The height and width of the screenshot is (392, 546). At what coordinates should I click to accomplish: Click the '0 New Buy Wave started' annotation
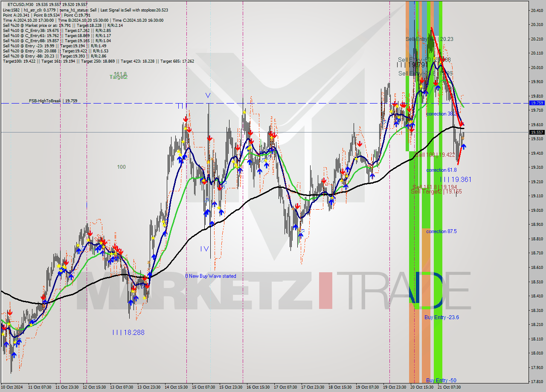[211, 276]
